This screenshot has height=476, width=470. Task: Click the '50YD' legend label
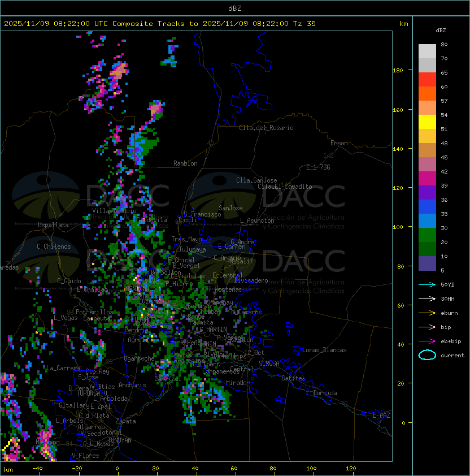coord(447,285)
